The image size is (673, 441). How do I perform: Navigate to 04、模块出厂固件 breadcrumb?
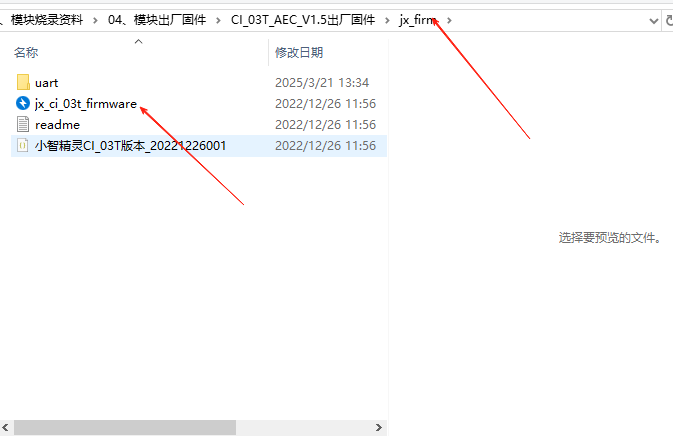157,20
